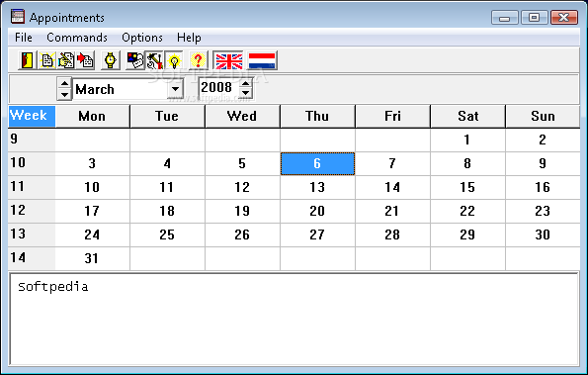Select Monday the 17th
588x375 pixels.
[x=92, y=211]
